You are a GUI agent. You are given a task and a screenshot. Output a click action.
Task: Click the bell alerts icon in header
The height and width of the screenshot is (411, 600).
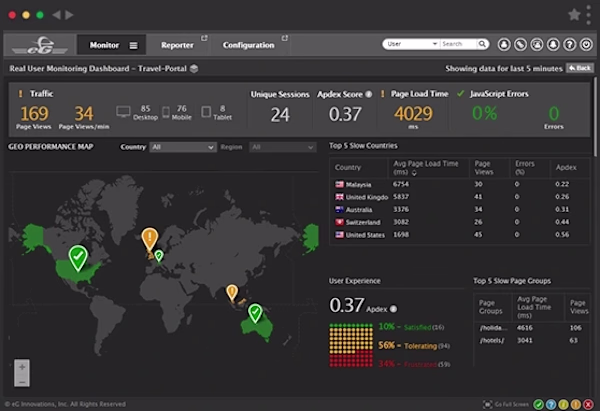[553, 44]
